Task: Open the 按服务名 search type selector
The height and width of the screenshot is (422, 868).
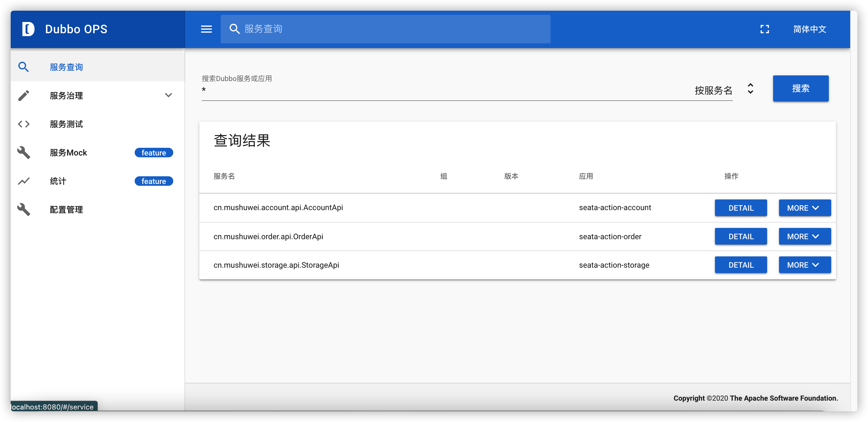Action: [x=713, y=90]
